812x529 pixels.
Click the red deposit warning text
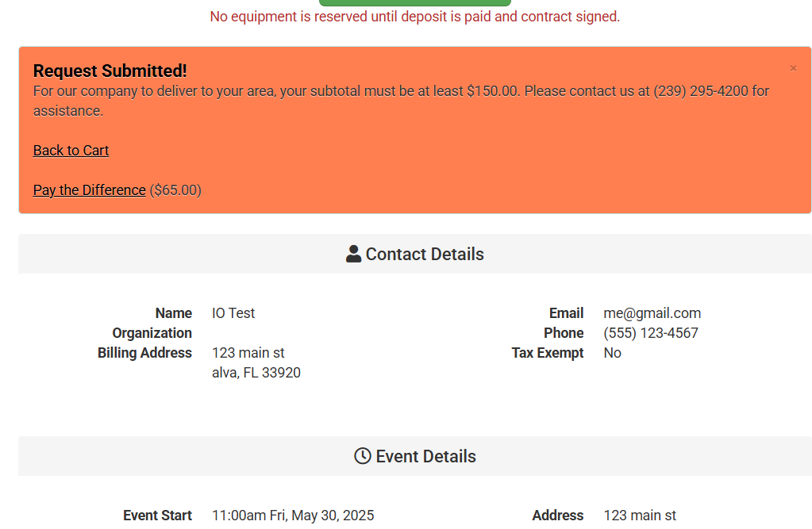(414, 17)
